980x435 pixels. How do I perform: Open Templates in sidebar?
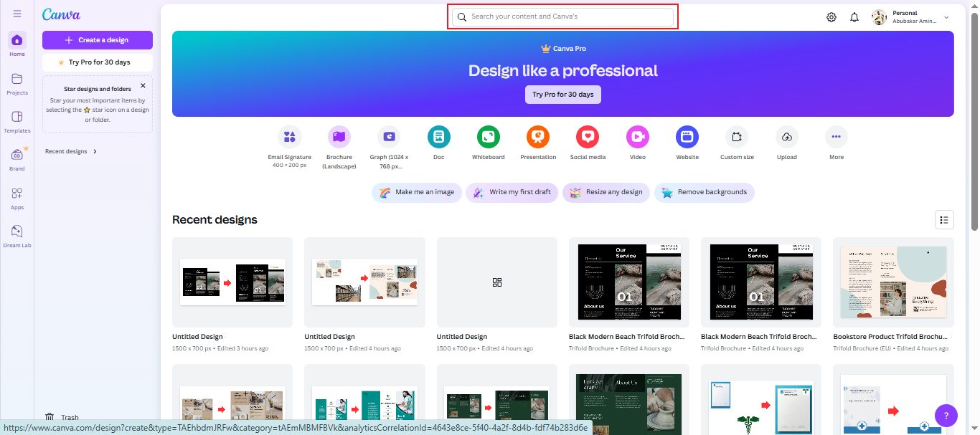click(17, 121)
